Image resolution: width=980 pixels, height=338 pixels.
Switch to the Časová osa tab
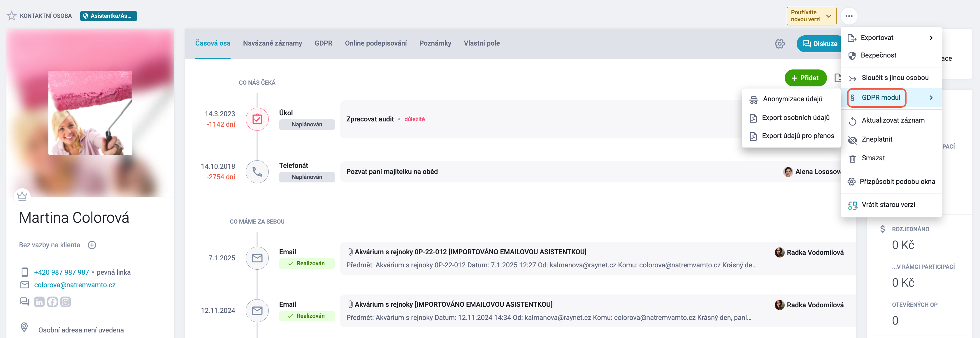click(x=213, y=43)
